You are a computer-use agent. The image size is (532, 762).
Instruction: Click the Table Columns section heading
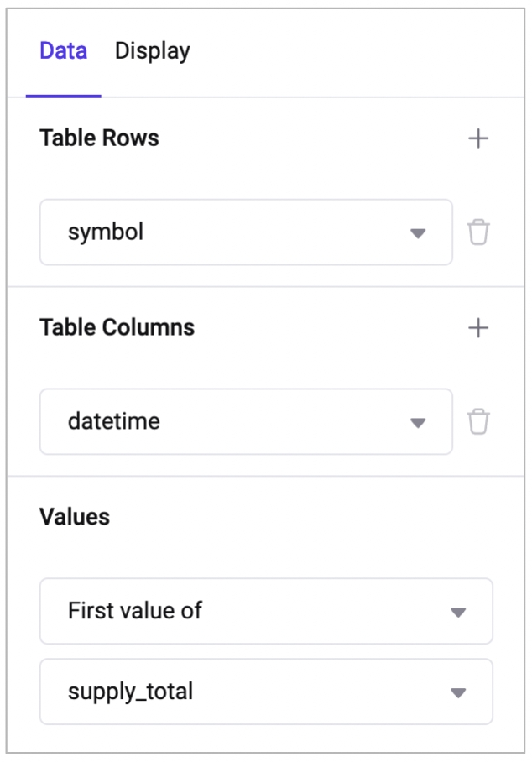(x=117, y=327)
